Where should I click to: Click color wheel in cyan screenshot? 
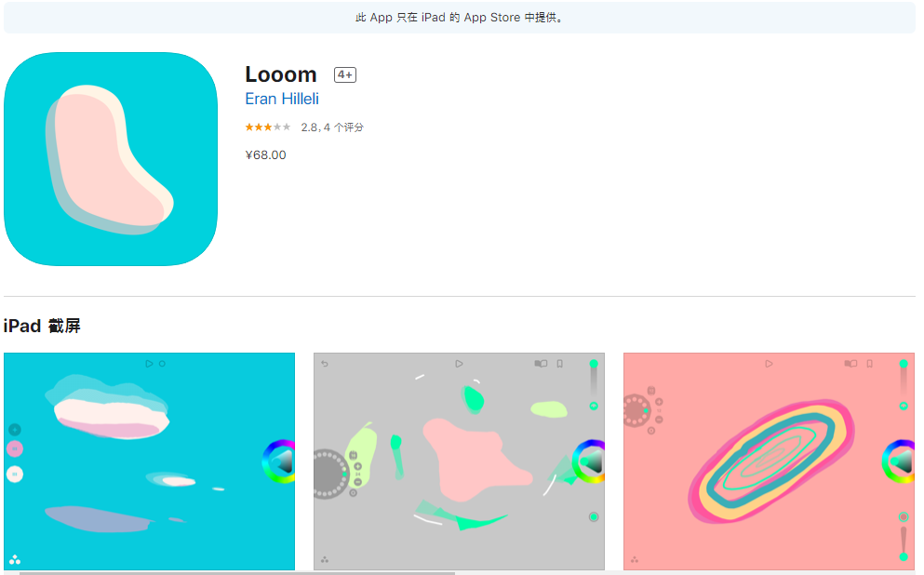pos(279,461)
